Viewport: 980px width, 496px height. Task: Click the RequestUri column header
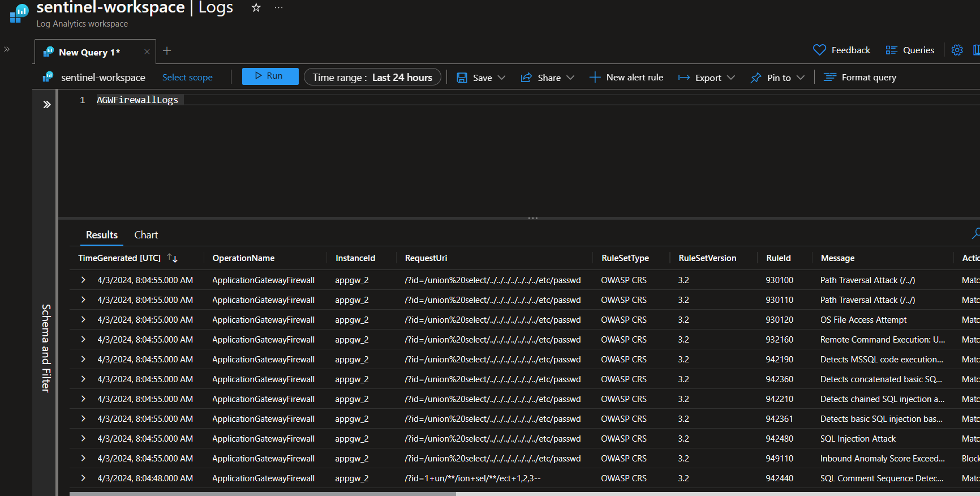[x=426, y=258]
